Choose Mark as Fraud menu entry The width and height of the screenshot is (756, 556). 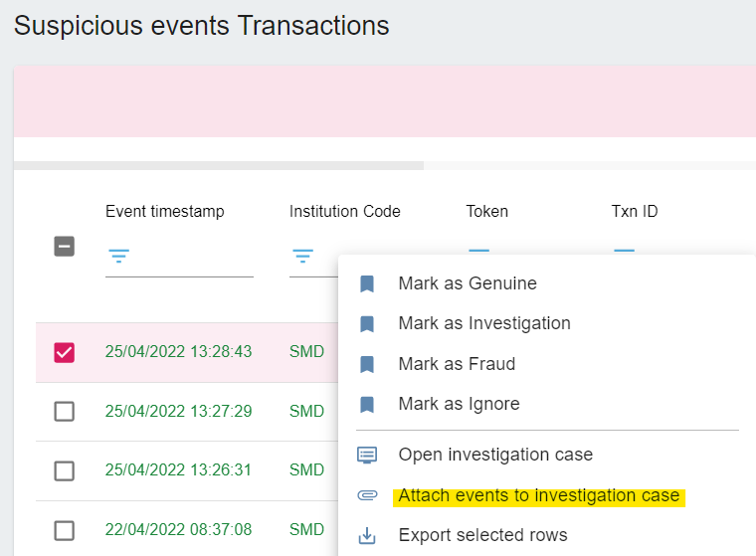pos(457,364)
